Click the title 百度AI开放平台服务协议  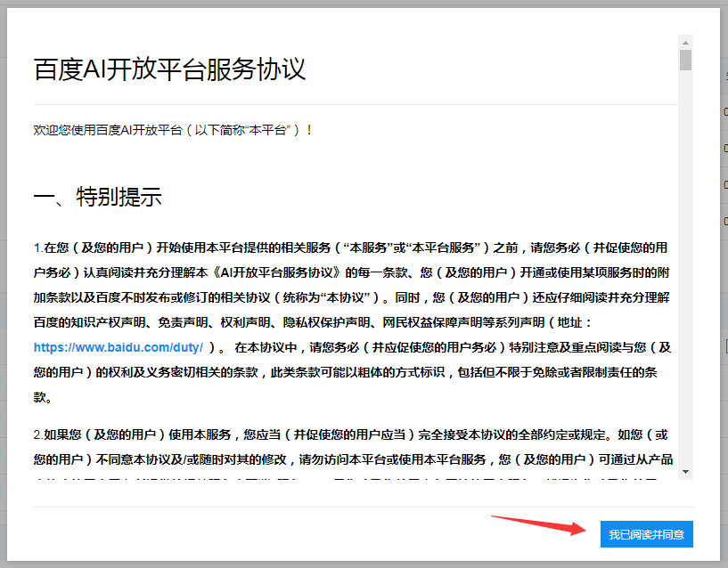click(x=169, y=69)
